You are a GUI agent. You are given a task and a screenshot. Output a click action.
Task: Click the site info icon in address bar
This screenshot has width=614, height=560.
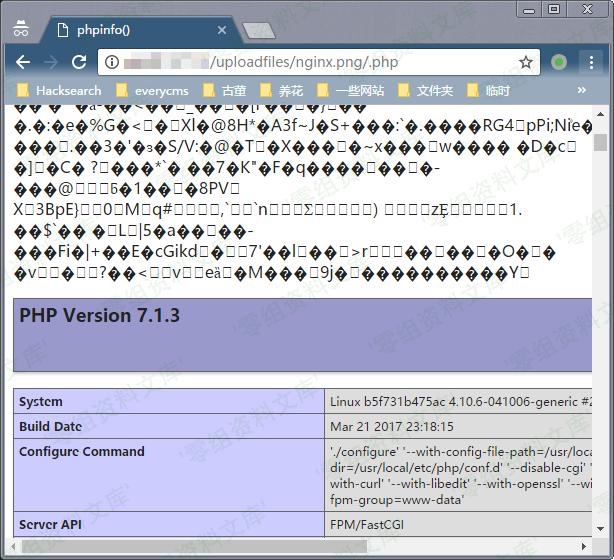(112, 62)
